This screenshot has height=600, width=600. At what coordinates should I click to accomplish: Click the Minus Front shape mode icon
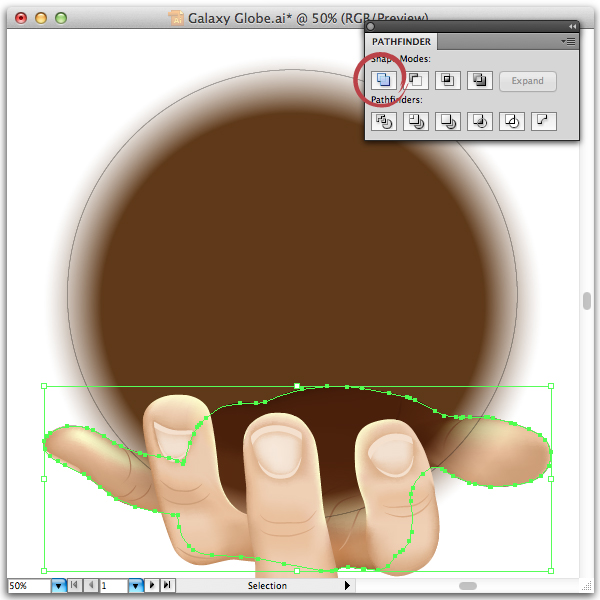416,80
